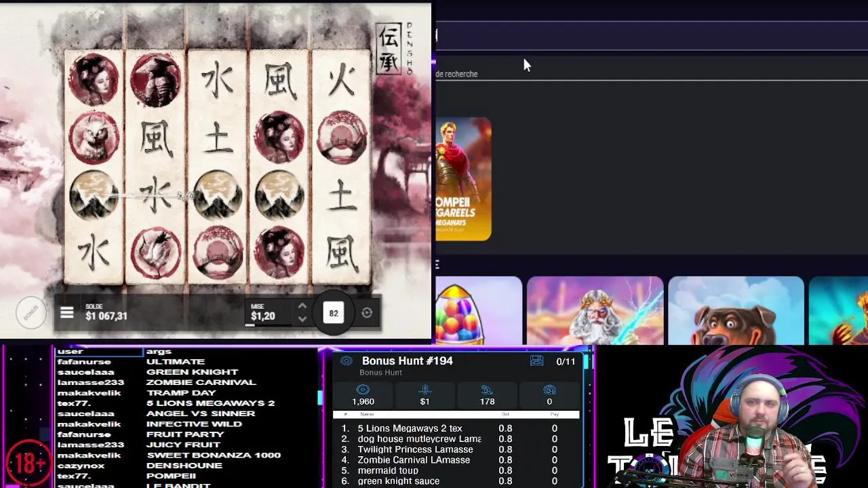
Task: Select the '5 Lions Megaways 2 tex' row
Action: coord(456,428)
